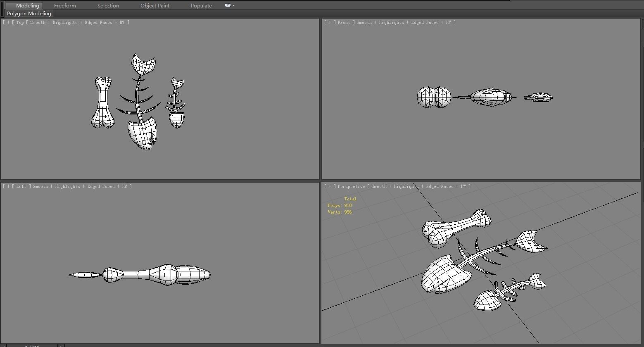Screen dimensions: 644x347
Task: Click the 'Total' statistics heading
Action: pyautogui.click(x=350, y=199)
